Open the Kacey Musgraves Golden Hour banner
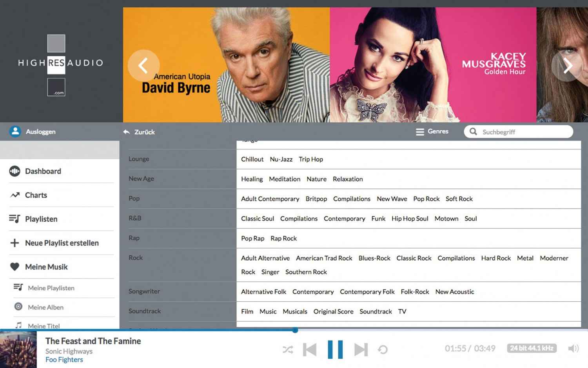Image resolution: width=588 pixels, height=368 pixels. click(x=433, y=65)
